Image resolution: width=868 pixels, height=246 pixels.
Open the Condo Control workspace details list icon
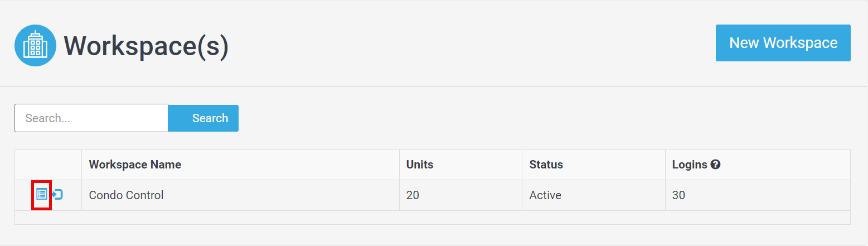pyautogui.click(x=42, y=194)
